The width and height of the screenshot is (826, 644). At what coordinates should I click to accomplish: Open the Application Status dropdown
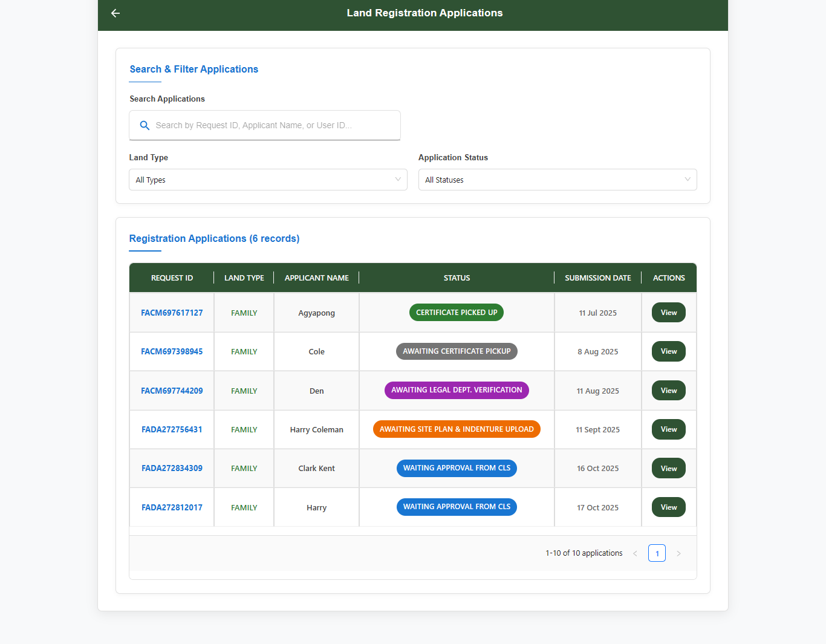click(x=557, y=180)
